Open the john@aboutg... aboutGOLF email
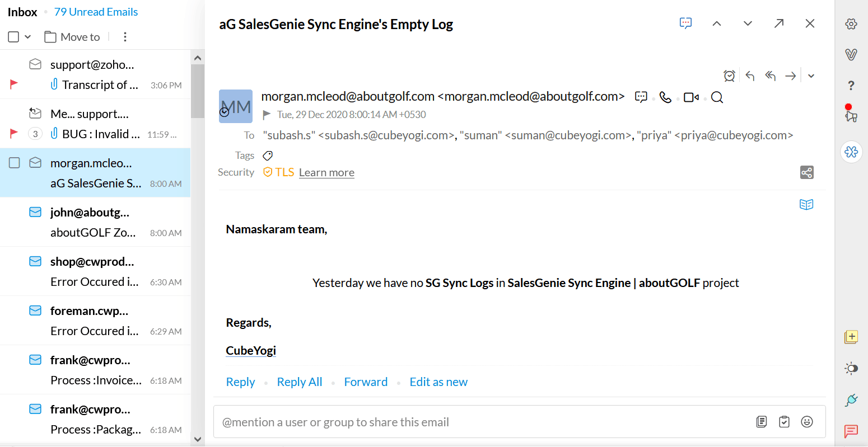This screenshot has width=868, height=447. click(x=95, y=222)
